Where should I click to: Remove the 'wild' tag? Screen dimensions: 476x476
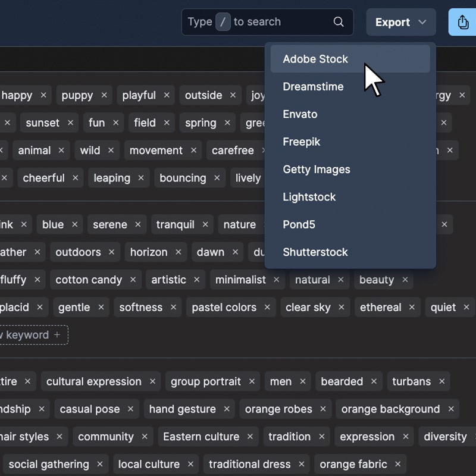[111, 151]
